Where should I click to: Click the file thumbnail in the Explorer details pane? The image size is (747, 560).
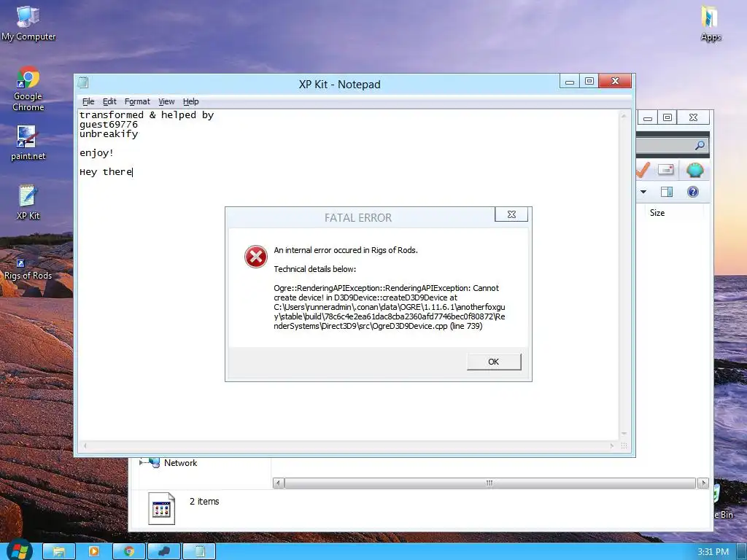tap(161, 508)
